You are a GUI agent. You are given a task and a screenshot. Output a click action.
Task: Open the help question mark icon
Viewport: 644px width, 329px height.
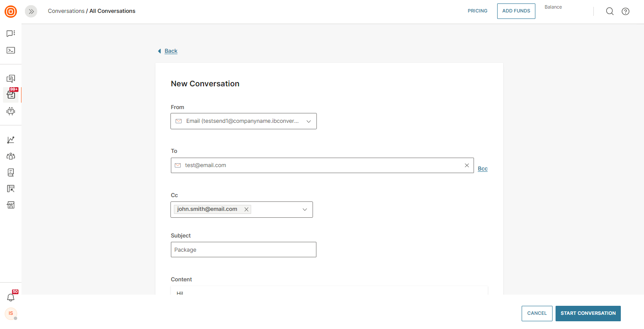tap(626, 12)
